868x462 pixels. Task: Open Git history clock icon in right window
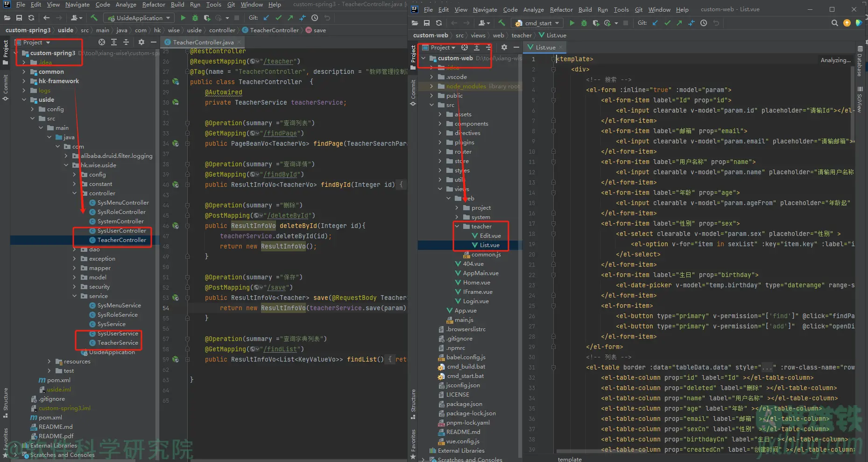704,23
